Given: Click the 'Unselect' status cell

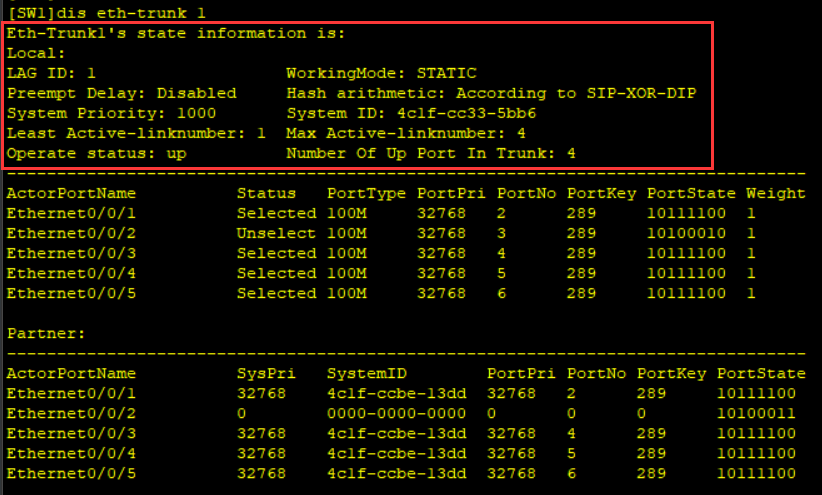Looking at the screenshot, I should click(x=276, y=233).
